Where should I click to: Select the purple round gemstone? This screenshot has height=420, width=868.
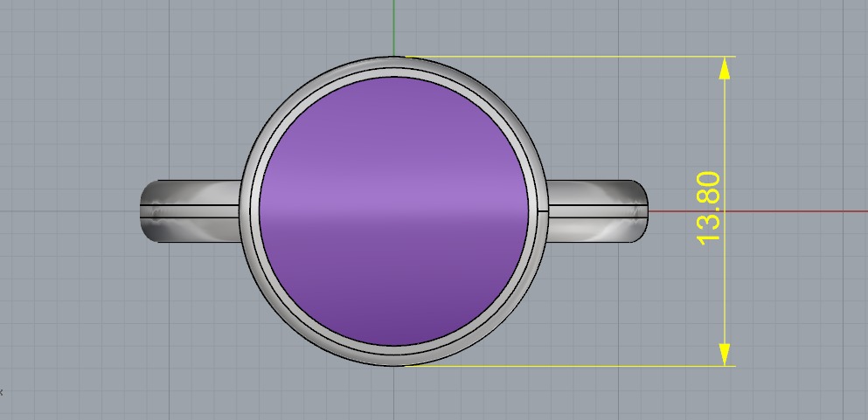(x=393, y=211)
